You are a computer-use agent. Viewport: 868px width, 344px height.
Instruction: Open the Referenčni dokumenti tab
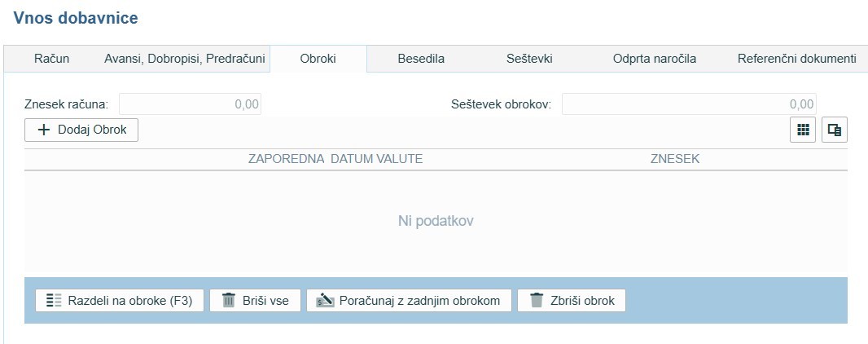coord(796,59)
